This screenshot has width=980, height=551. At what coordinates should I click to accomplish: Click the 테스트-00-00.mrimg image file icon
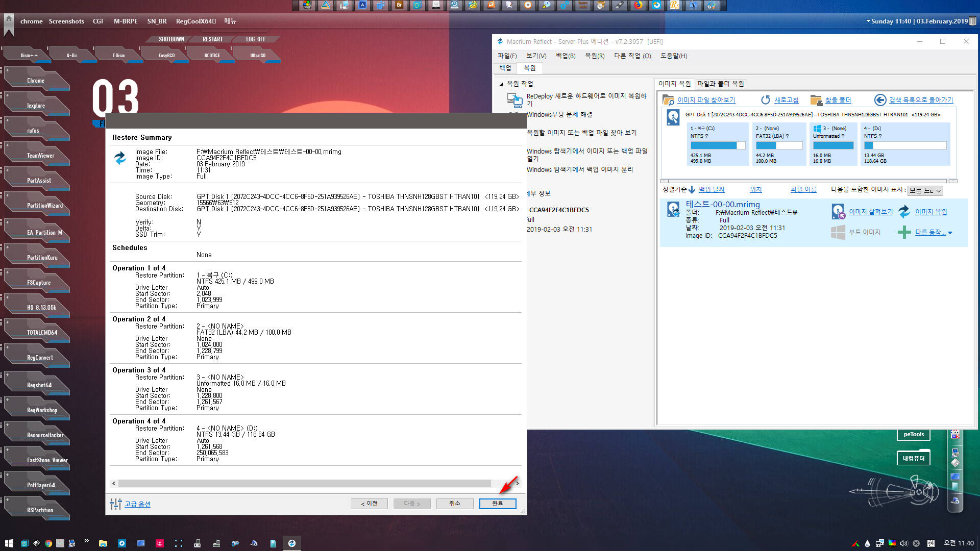[673, 209]
